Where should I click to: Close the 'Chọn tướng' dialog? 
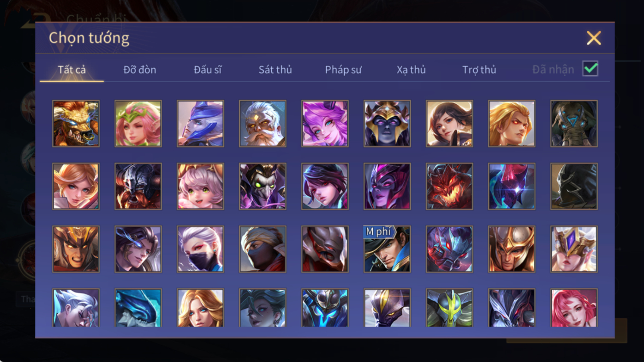[594, 38]
